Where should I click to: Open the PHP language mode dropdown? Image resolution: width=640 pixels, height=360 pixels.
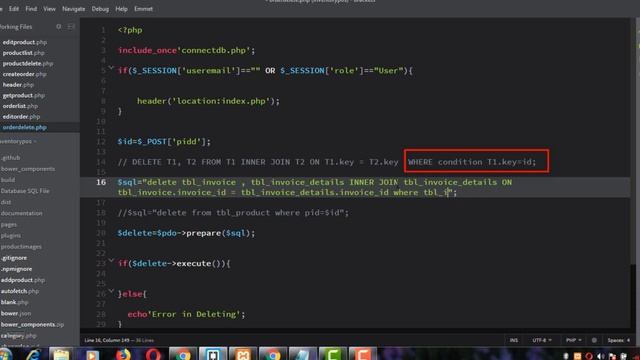point(573,340)
